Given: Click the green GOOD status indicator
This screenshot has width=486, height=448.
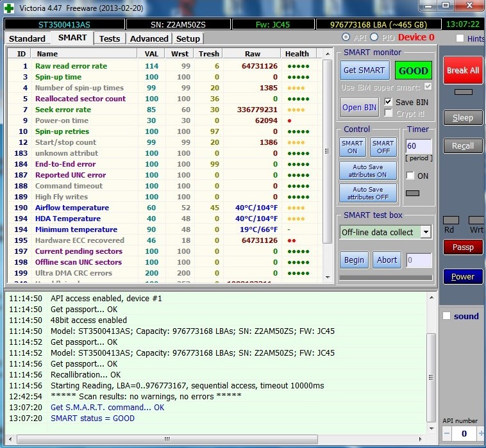Looking at the screenshot, I should coord(413,71).
